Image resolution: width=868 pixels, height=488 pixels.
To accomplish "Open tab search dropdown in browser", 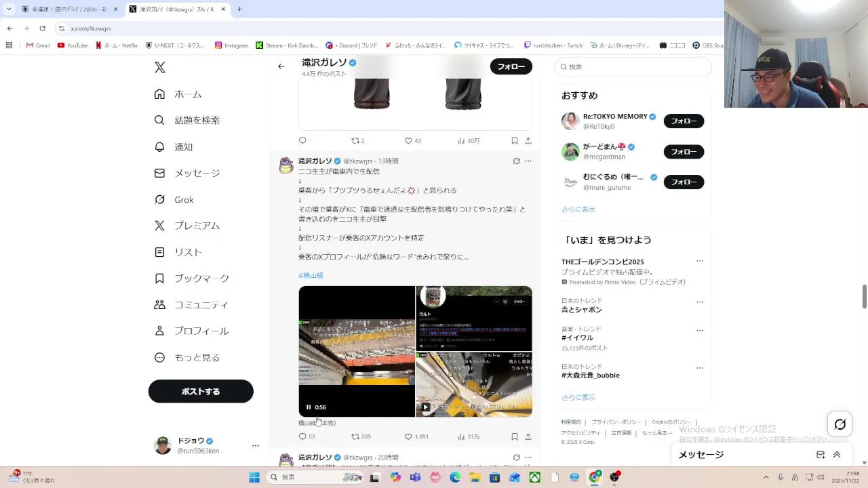I will point(9,9).
